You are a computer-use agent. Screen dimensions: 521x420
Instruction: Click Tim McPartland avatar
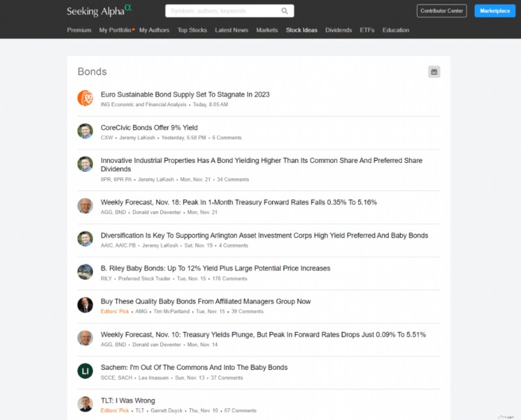coord(85,305)
